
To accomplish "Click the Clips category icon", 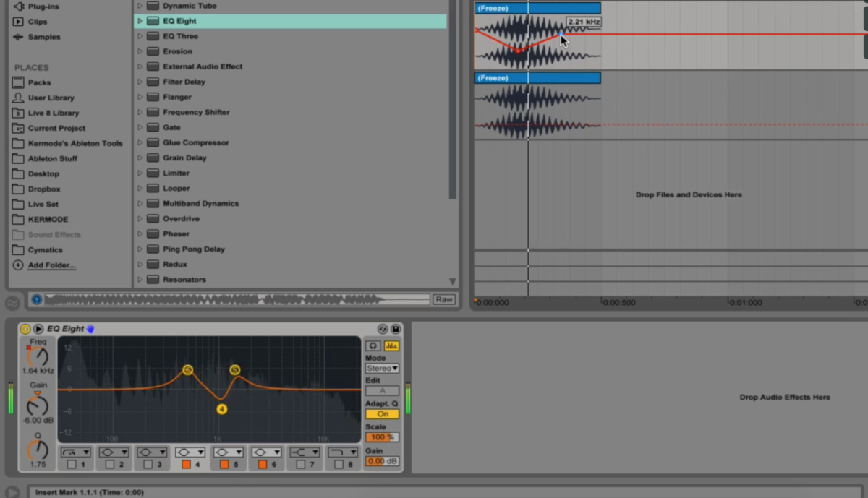I will 18,22.
